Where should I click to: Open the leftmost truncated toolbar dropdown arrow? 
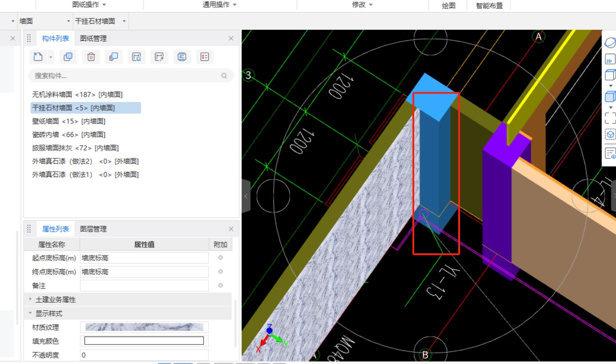coord(13,21)
